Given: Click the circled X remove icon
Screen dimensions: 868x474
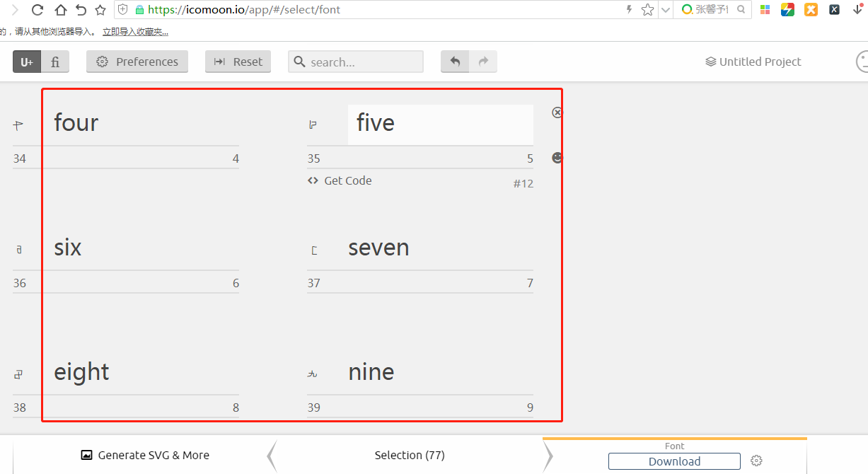Looking at the screenshot, I should tap(557, 112).
